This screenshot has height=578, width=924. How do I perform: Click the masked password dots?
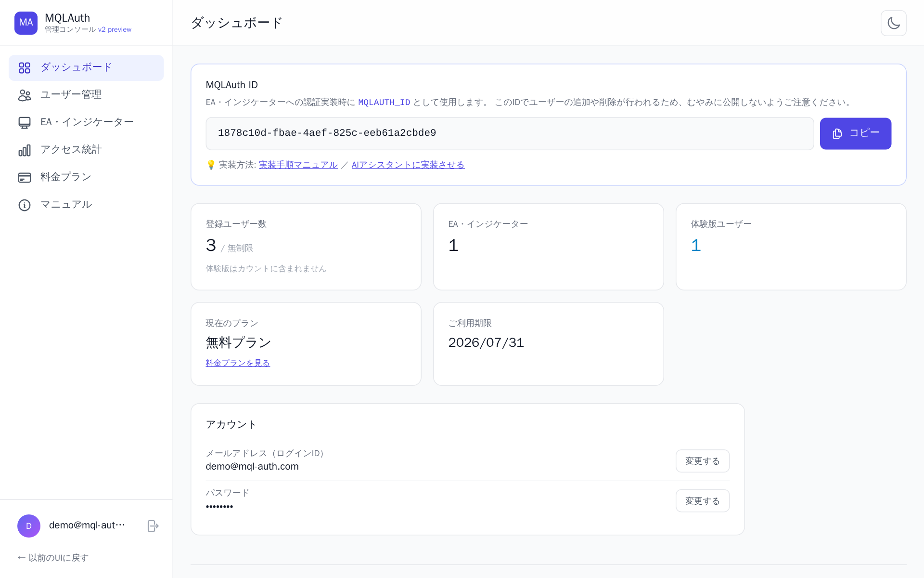[219, 507]
